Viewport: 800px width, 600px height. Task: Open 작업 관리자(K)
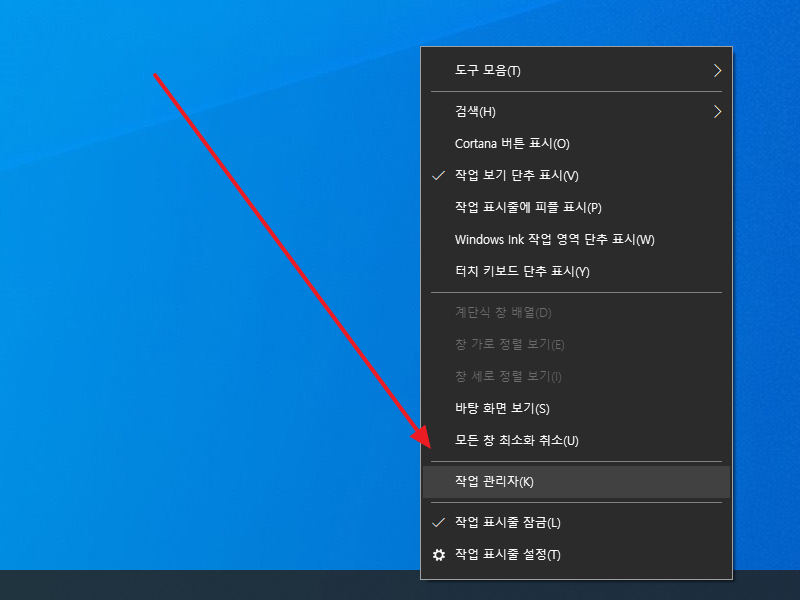577,482
